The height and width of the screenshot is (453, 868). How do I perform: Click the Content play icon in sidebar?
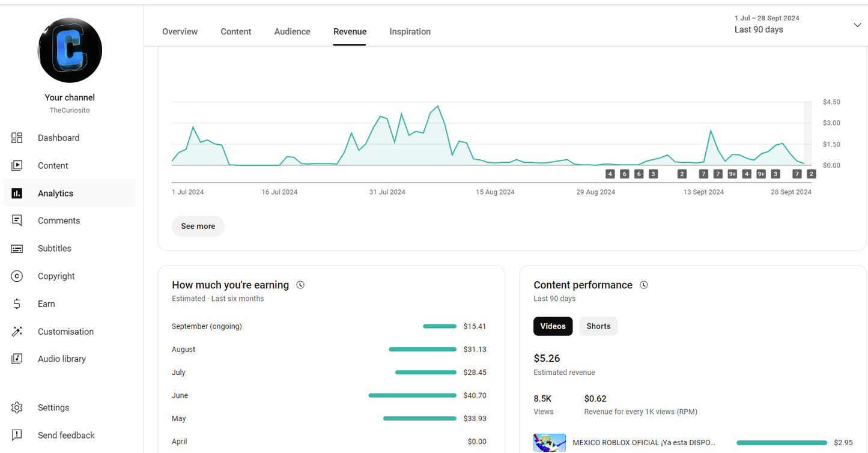[17, 166]
